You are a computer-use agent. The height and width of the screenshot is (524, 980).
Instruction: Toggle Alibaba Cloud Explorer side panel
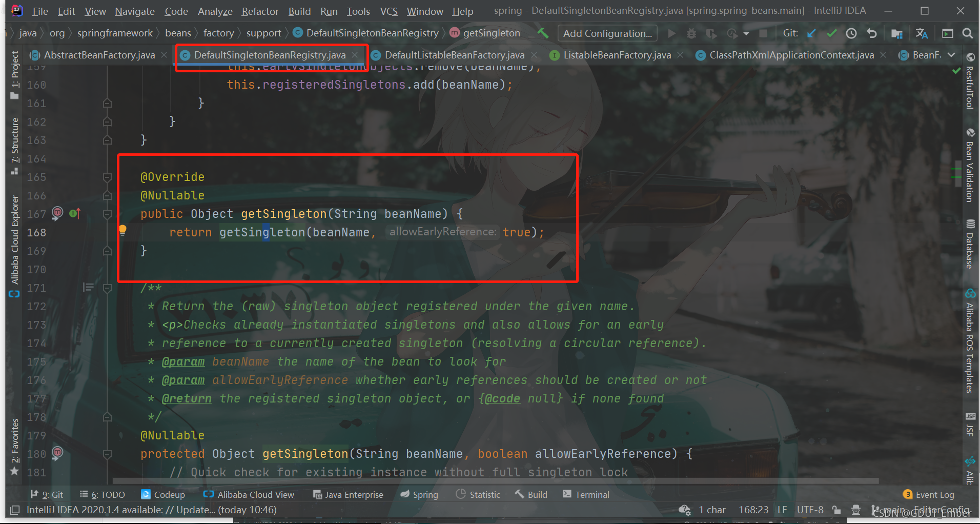[15, 246]
